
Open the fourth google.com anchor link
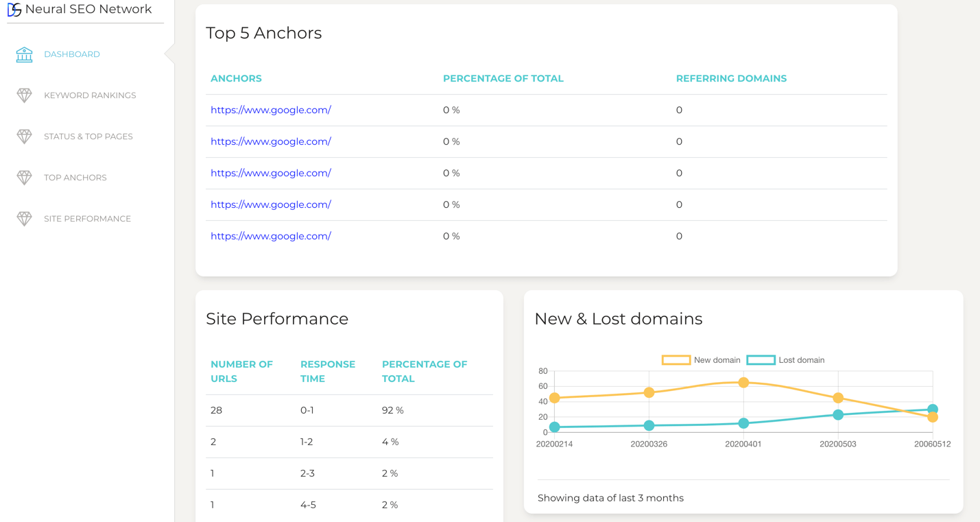271,204
